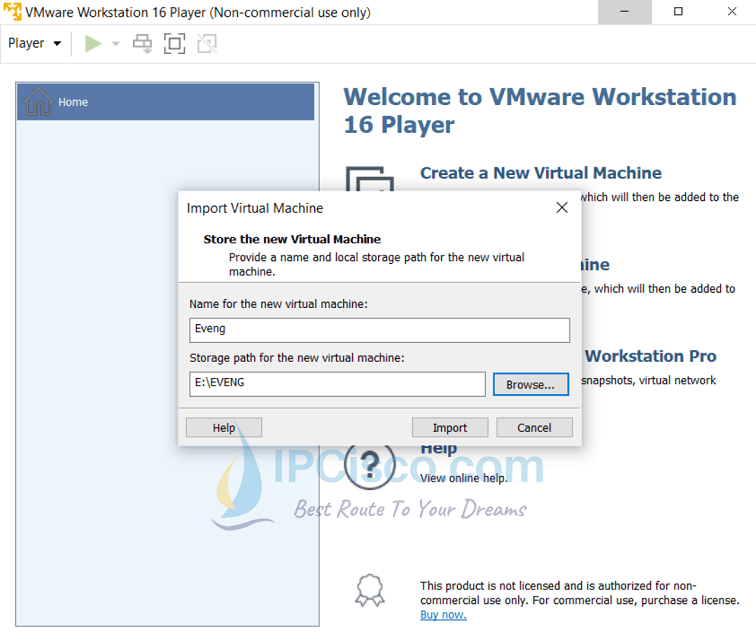This screenshot has width=756, height=639.
Task: Close the Import Virtual Machine dialog
Action: click(x=562, y=208)
